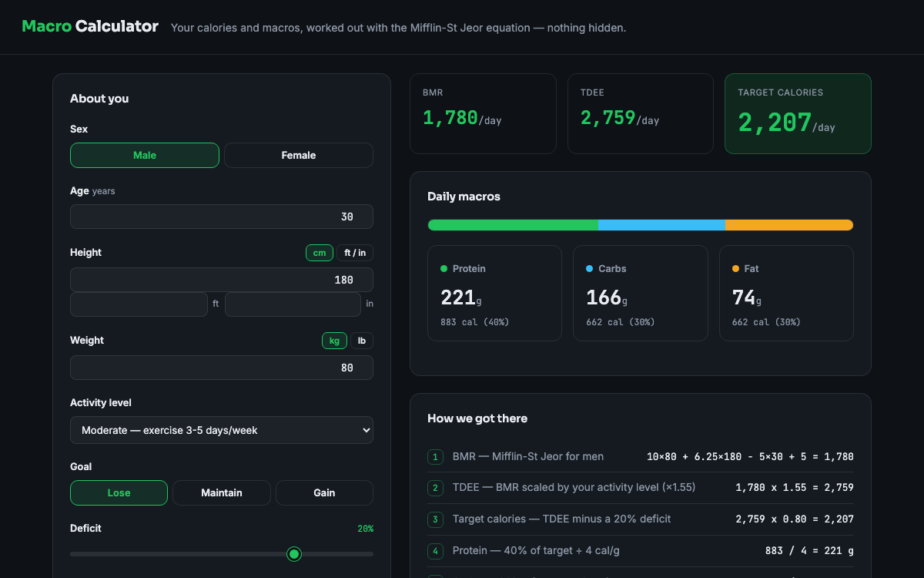Click 'Protein — 40% of target ÷ 4 cal/g'
The width and height of the screenshot is (924, 578).
pyautogui.click(x=536, y=551)
